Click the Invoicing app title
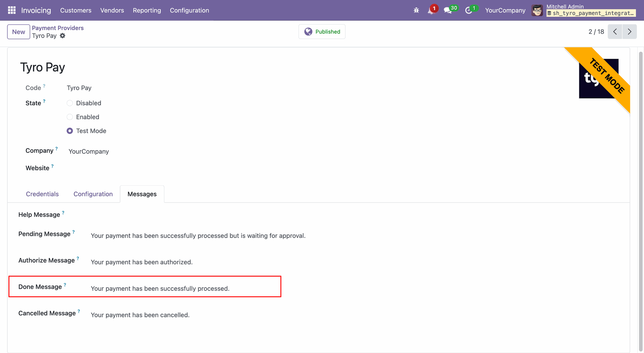The width and height of the screenshot is (644, 353). coord(36,10)
